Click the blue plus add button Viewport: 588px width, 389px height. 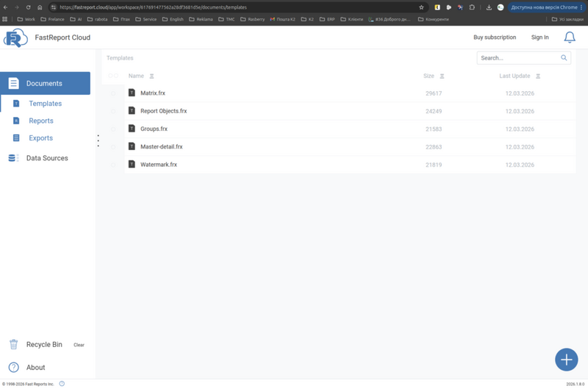(x=566, y=360)
